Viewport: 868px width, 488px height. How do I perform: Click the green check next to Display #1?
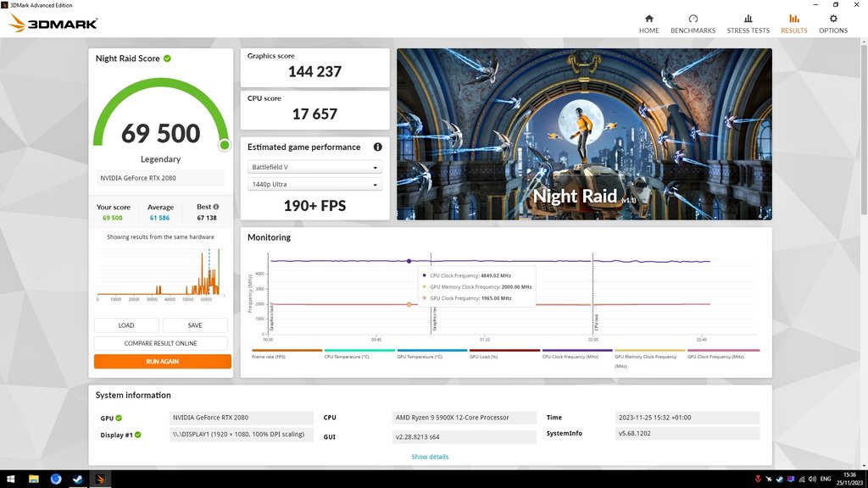[138, 435]
